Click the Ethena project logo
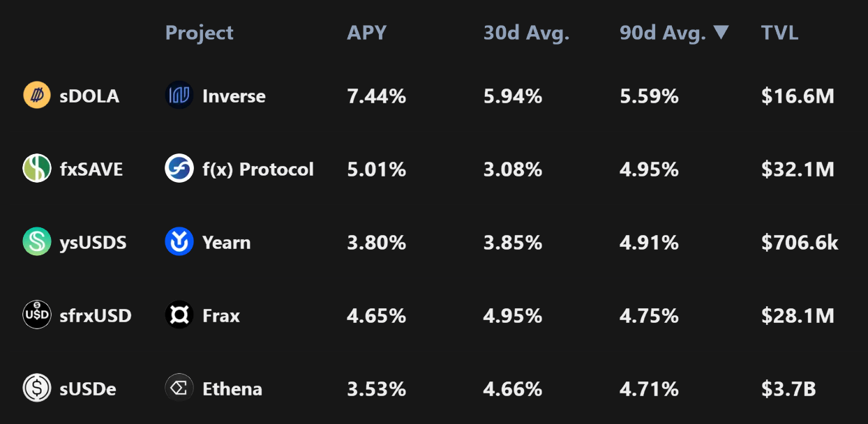Screen dimensions: 868x424 pos(179,388)
